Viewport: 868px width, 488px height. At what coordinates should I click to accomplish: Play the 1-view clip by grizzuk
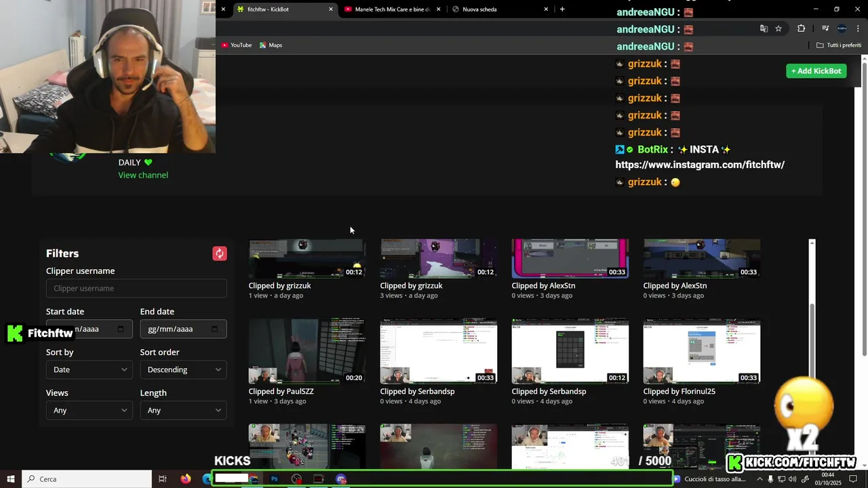(307, 258)
